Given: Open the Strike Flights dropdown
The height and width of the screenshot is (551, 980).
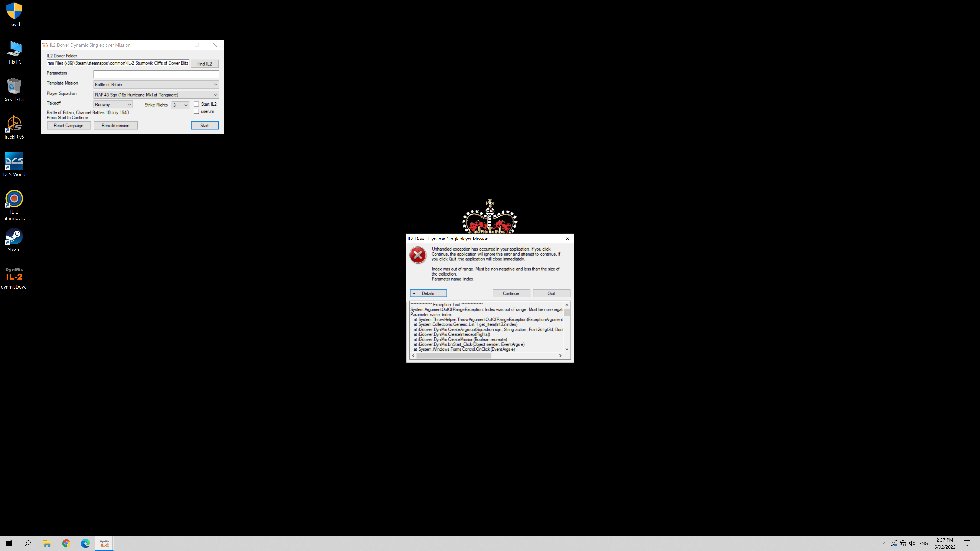Looking at the screenshot, I should pyautogui.click(x=180, y=105).
